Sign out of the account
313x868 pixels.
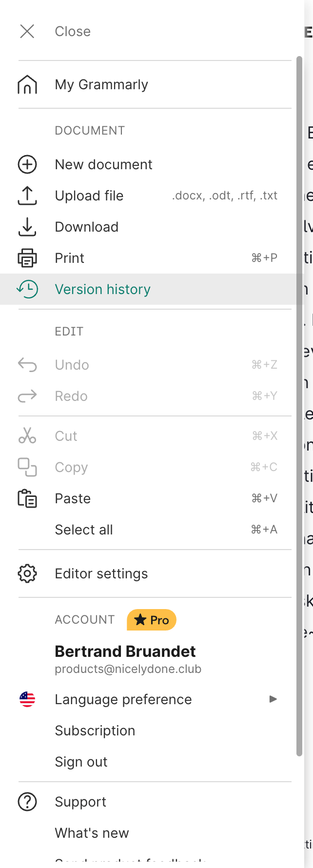81,762
